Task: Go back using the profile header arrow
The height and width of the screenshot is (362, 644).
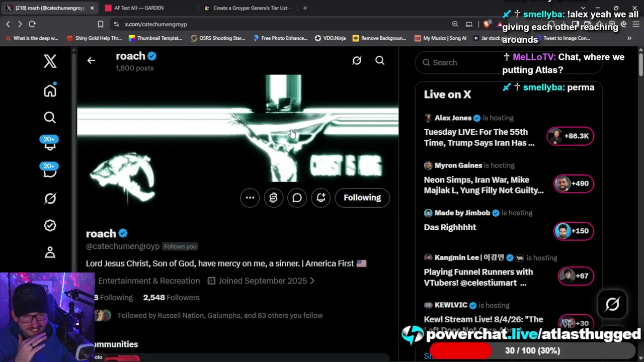Action: tap(91, 61)
